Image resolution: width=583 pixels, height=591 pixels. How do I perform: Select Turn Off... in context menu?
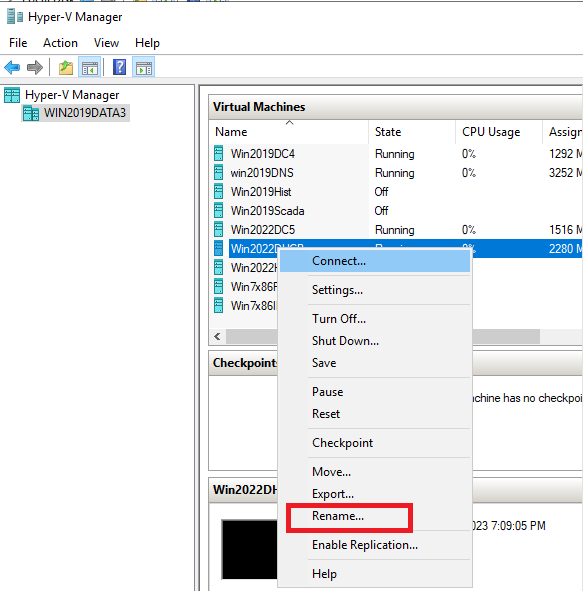(x=375, y=319)
